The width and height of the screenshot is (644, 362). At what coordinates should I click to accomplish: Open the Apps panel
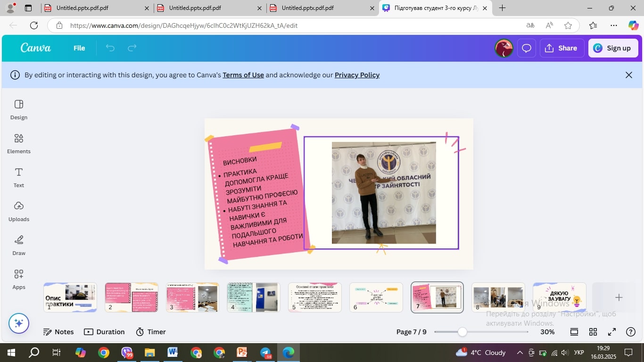[x=19, y=280]
